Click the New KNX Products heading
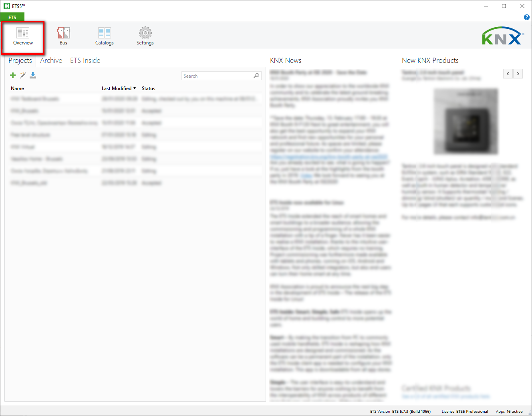The width and height of the screenshot is (532, 416). pyautogui.click(x=430, y=60)
